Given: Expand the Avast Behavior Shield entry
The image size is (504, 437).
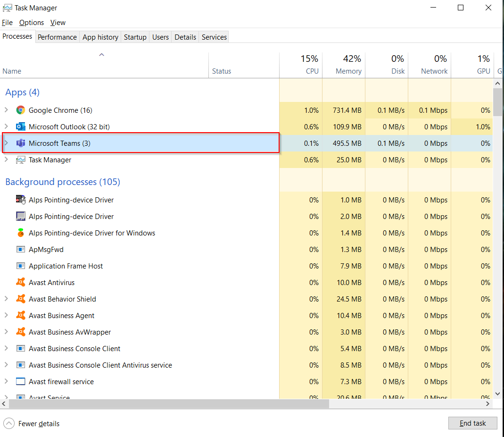Looking at the screenshot, I should click(x=6, y=299).
